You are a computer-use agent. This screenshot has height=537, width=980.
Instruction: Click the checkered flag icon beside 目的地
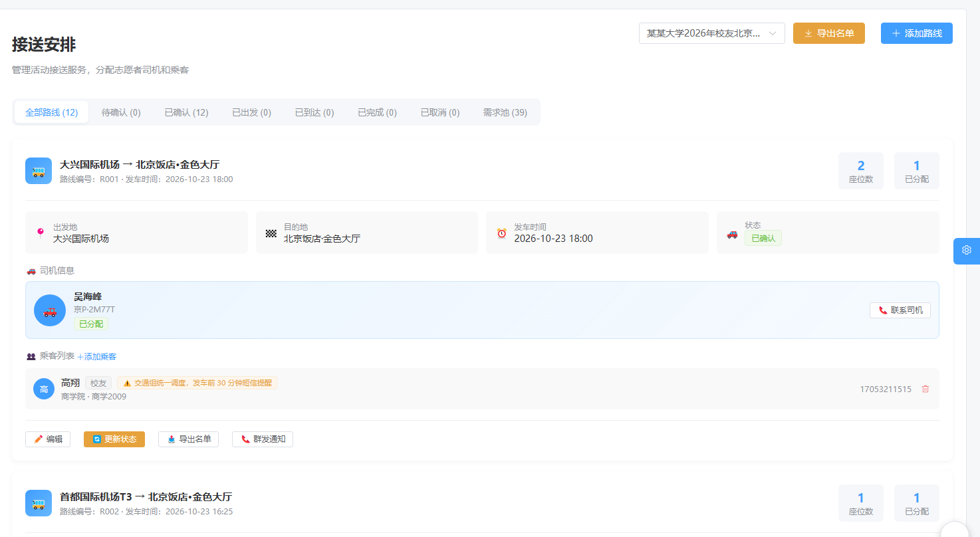point(271,233)
